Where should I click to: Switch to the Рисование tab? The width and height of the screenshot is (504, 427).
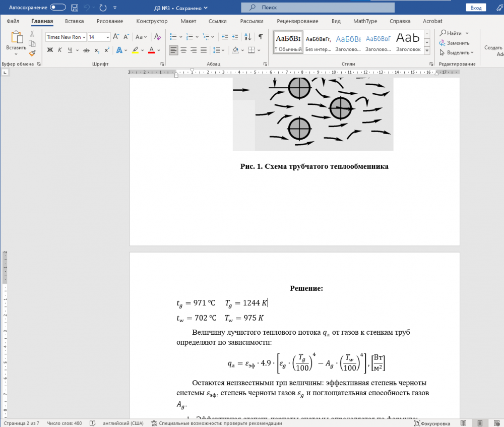click(109, 21)
